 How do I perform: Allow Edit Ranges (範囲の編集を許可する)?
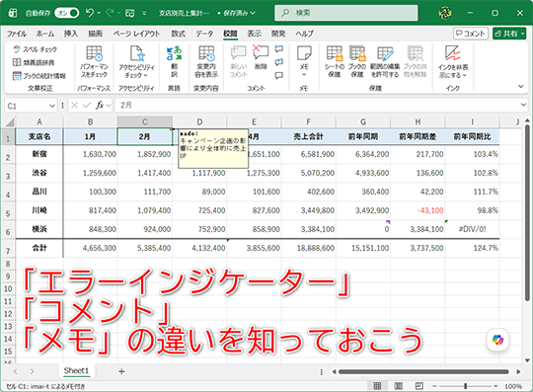(x=385, y=62)
